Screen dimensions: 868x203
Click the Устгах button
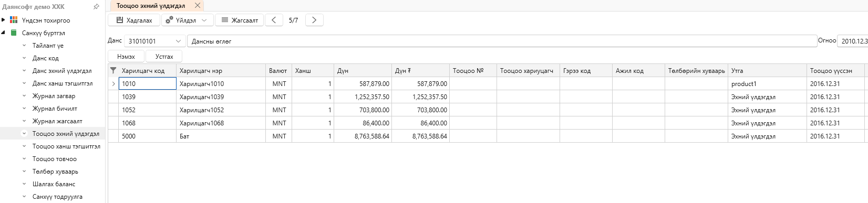tap(164, 56)
